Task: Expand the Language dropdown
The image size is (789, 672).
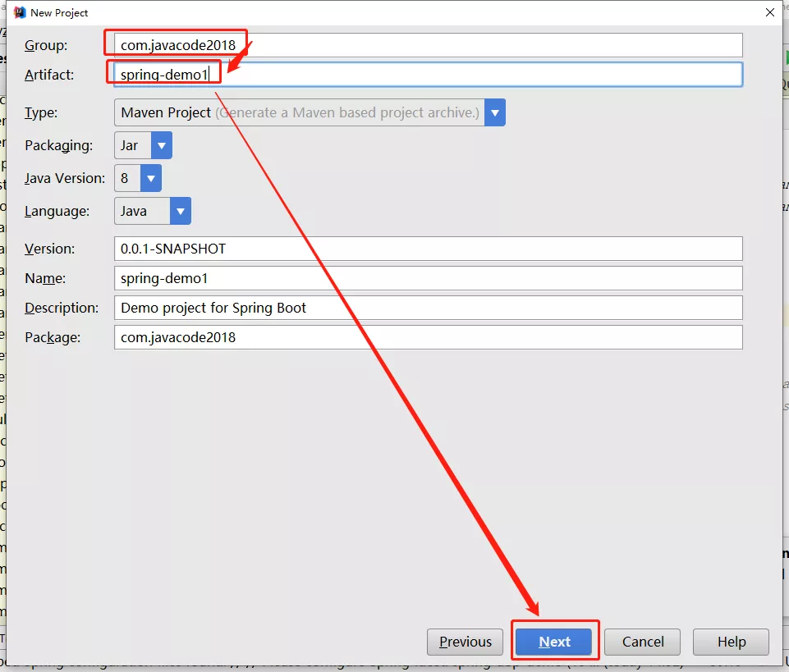Action: [181, 211]
